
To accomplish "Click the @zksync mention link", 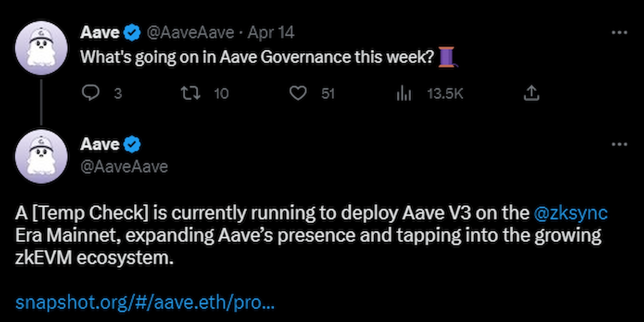I will pos(570,213).
